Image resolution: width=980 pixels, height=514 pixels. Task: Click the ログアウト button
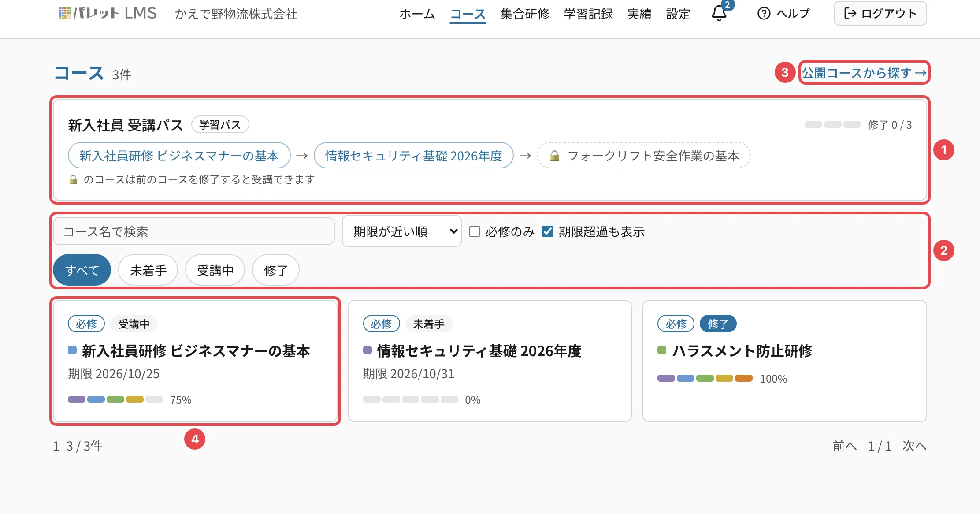tap(880, 14)
